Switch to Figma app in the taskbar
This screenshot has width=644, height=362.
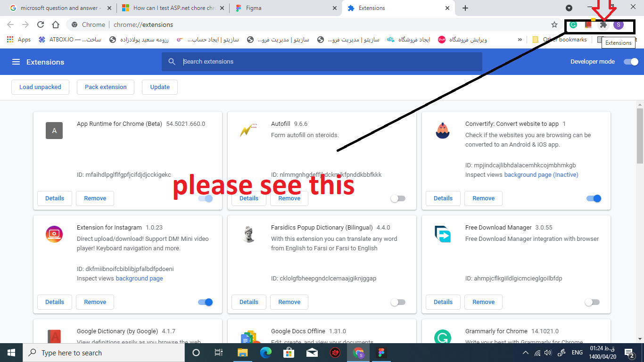click(381, 353)
